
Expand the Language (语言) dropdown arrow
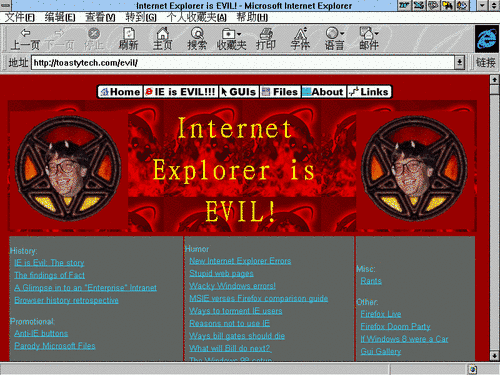pyautogui.click(x=342, y=34)
